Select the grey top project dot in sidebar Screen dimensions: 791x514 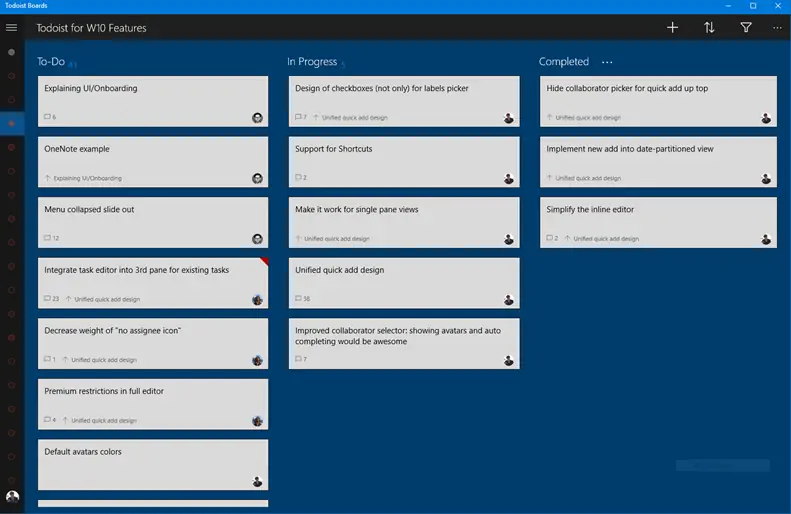(12, 52)
